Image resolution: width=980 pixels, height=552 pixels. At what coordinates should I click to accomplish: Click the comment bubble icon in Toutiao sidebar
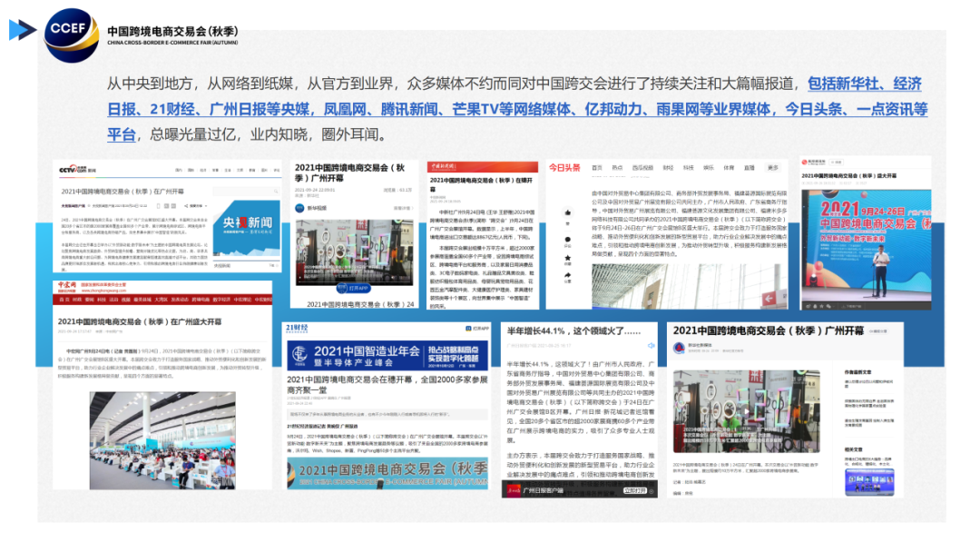(567, 240)
